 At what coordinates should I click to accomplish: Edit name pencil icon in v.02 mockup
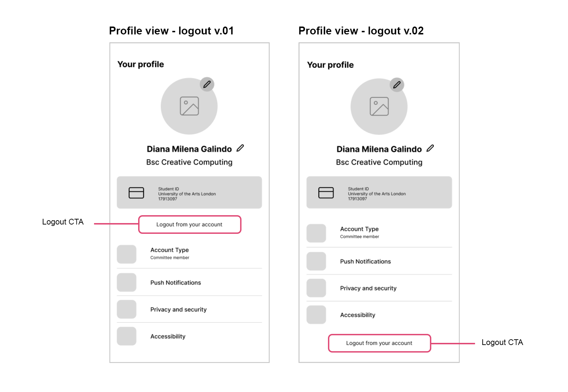pyautogui.click(x=430, y=148)
